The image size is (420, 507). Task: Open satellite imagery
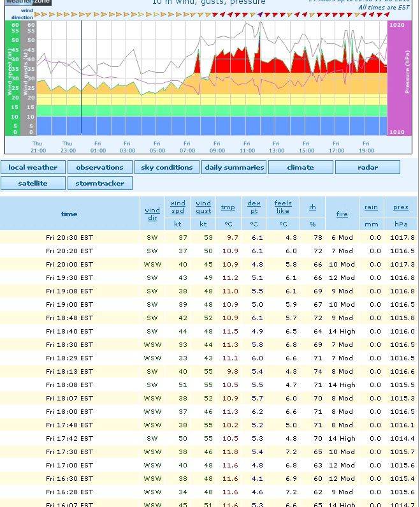33,183
